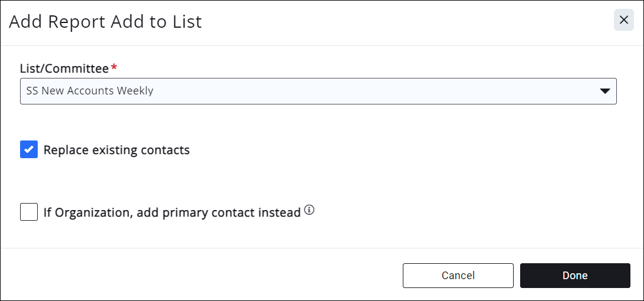Submit the add to list with Done
644x301 pixels.
pyautogui.click(x=575, y=276)
